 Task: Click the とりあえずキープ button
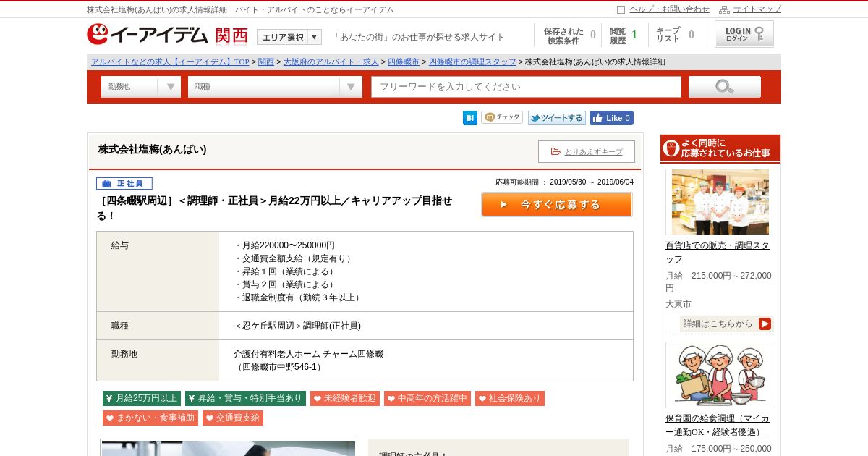coord(587,151)
